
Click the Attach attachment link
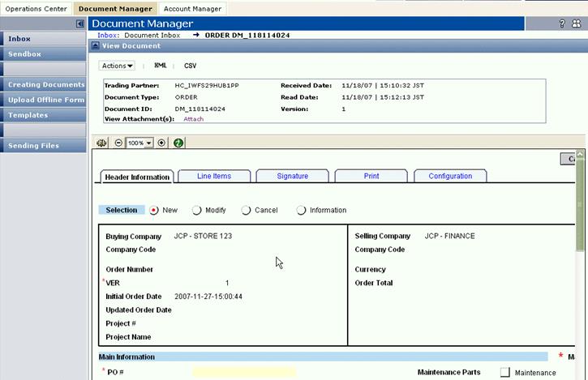tap(193, 119)
